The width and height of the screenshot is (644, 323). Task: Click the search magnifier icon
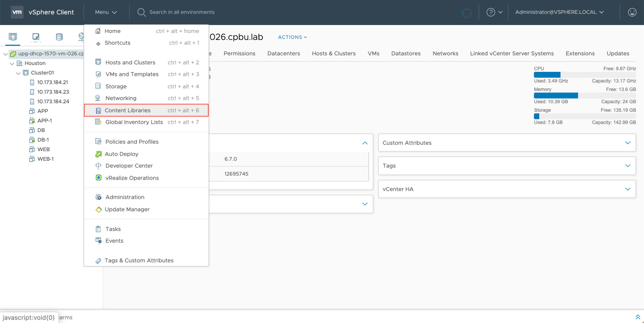tap(141, 12)
